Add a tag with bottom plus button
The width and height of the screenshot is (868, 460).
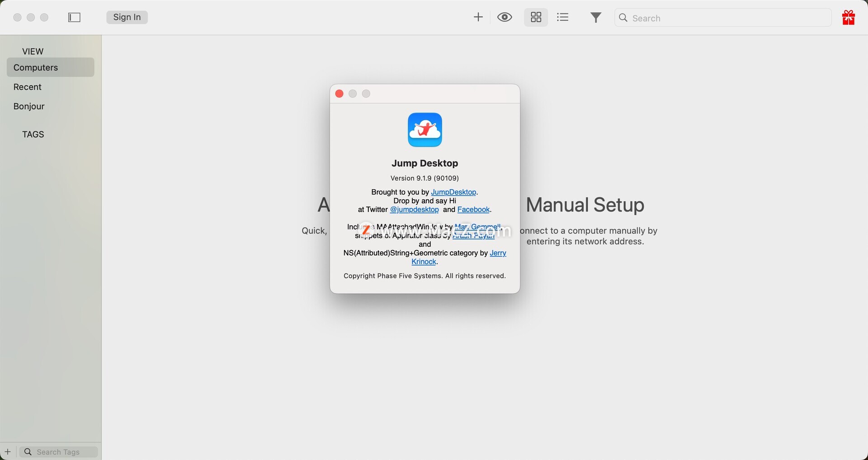[8, 451]
